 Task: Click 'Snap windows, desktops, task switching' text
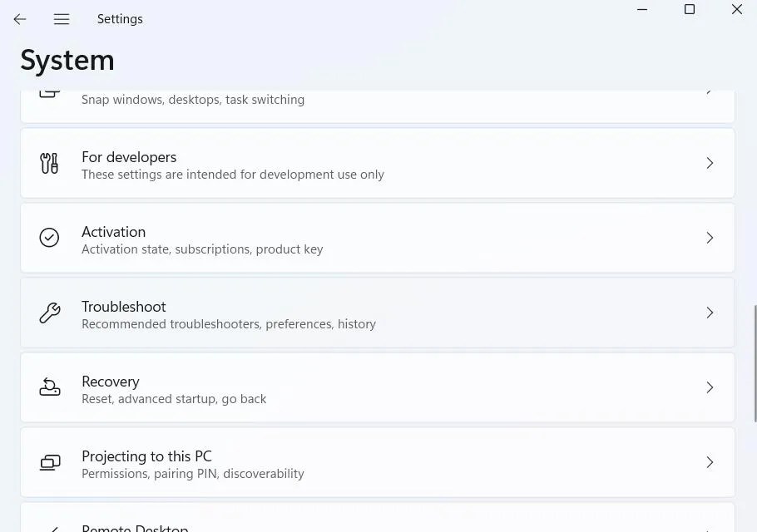pyautogui.click(x=193, y=100)
